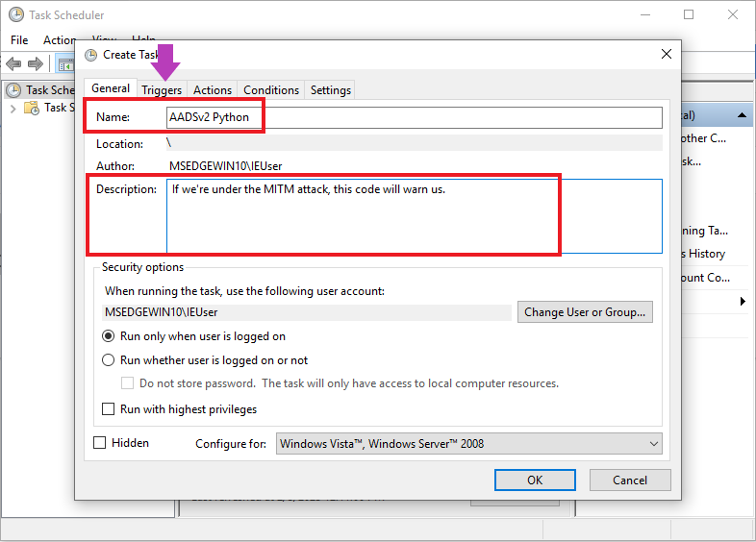
Task: Expand the Task Scheduler Library tree node
Action: click(x=13, y=108)
